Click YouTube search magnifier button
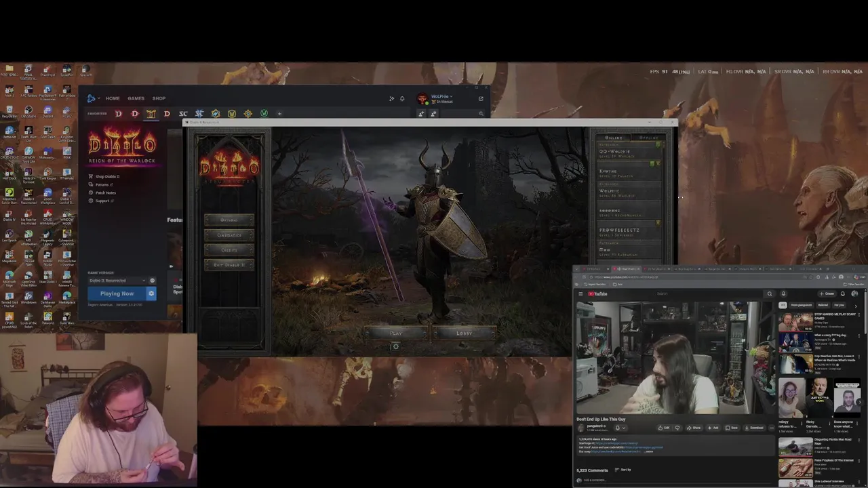Image resolution: width=868 pixels, height=488 pixels. coord(769,293)
